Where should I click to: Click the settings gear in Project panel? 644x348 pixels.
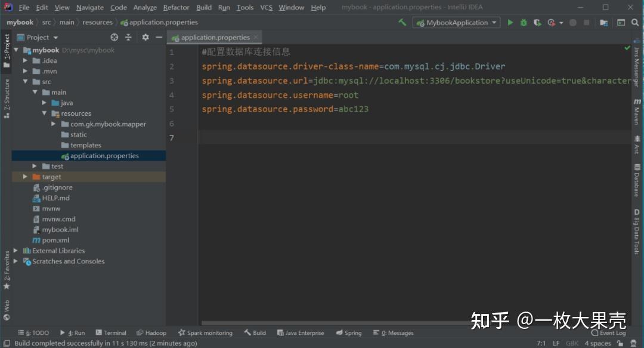coord(145,37)
